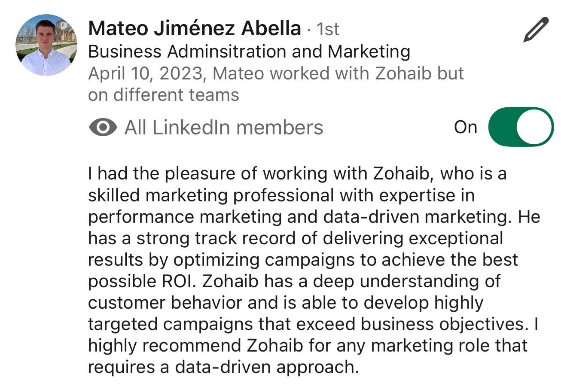Click the "performance marketing and data-driven" line

(314, 217)
